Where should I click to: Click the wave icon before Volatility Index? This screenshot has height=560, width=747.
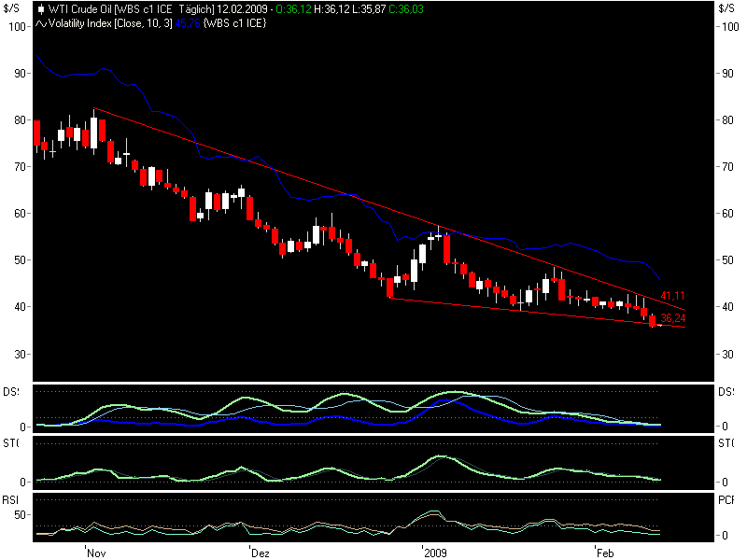point(41,23)
